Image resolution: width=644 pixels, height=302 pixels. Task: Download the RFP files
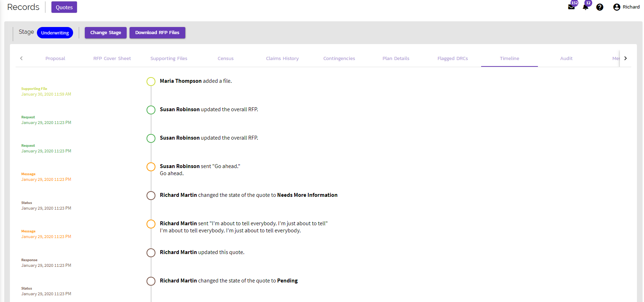click(x=157, y=33)
